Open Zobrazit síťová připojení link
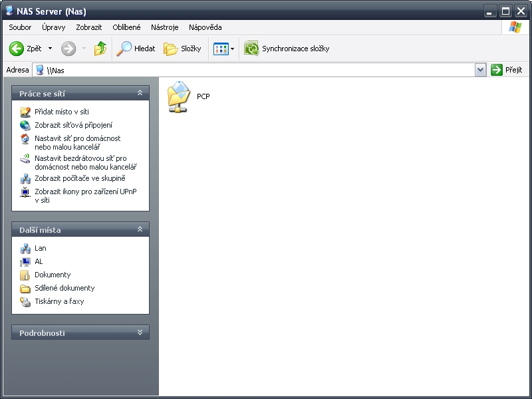 73,125
